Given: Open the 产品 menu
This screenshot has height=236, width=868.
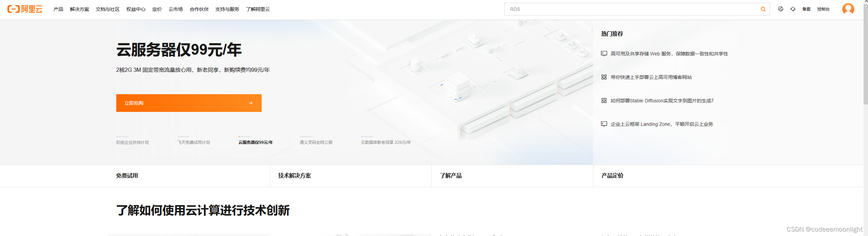Looking at the screenshot, I should pos(58,9).
